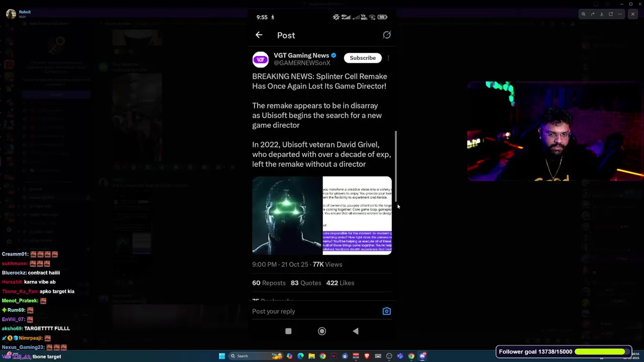Click chat username Creamm01

pos(15,254)
